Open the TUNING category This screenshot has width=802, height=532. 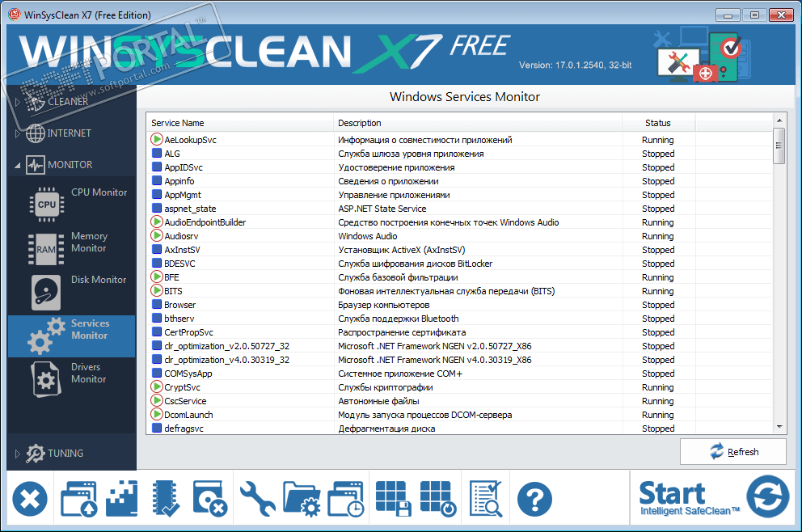(65, 454)
